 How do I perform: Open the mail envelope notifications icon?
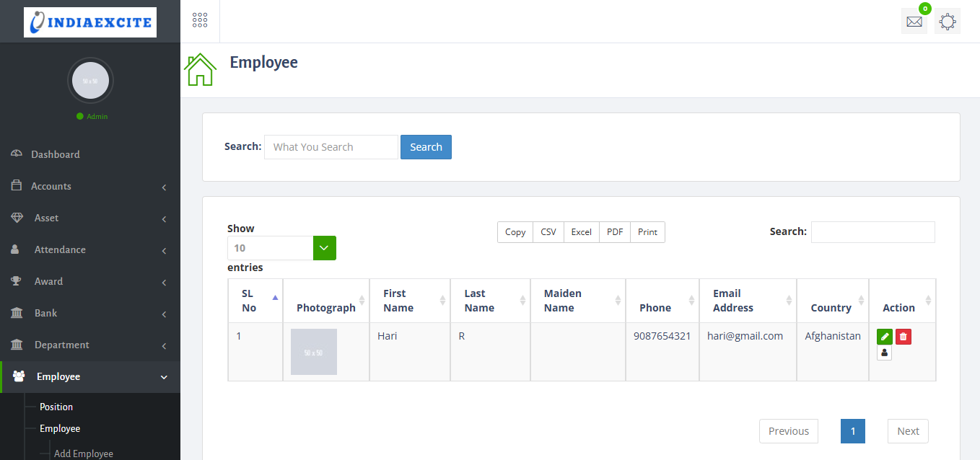click(x=914, y=22)
